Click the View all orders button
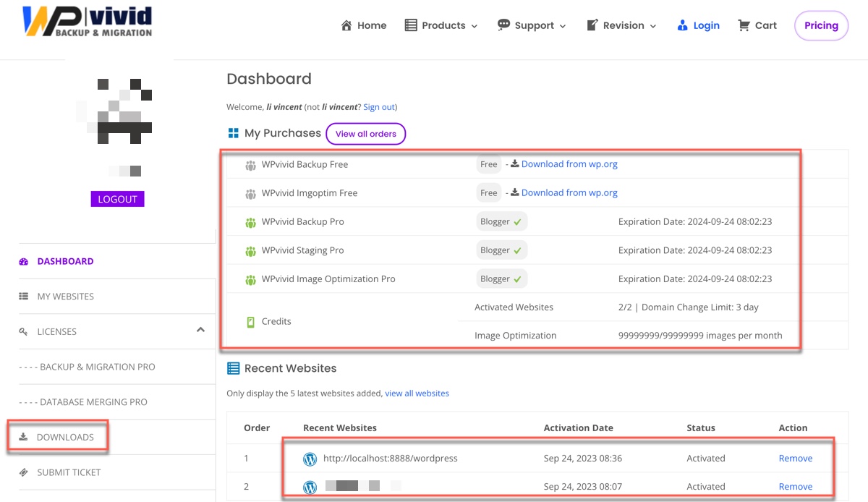The image size is (868, 502). point(366,134)
